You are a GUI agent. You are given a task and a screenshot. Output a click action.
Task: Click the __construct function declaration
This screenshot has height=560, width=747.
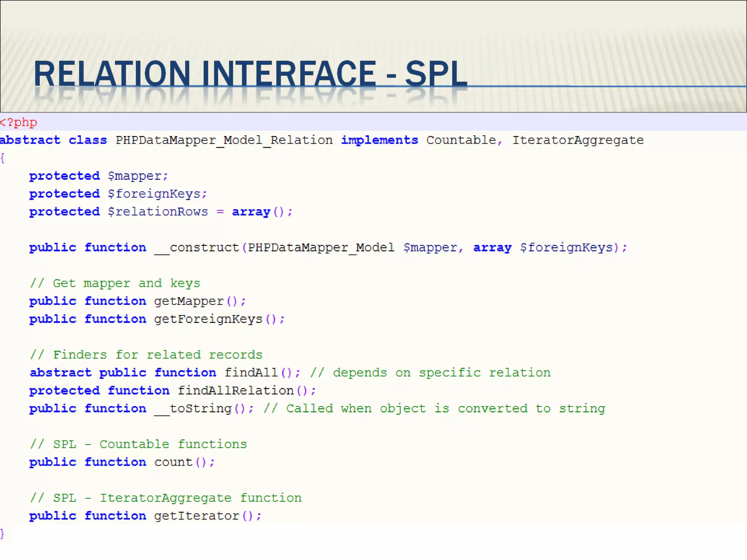328,248
